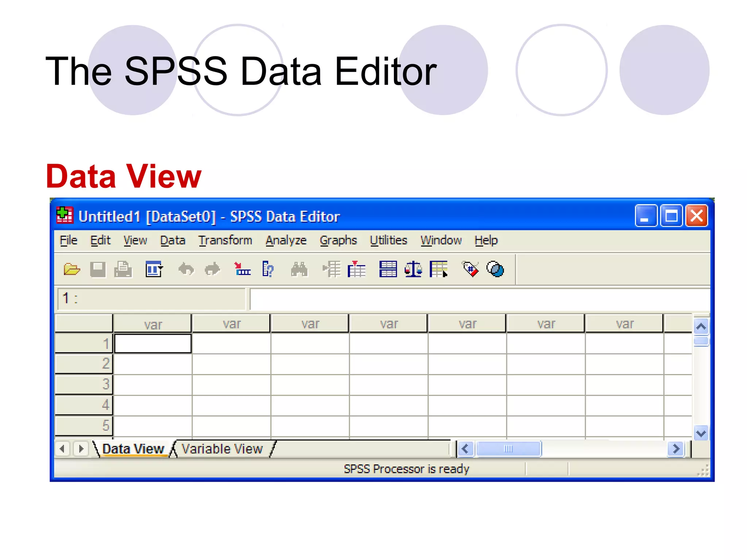Click the SPSS title bar application icon
The width and height of the screenshot is (747, 560).
65,215
